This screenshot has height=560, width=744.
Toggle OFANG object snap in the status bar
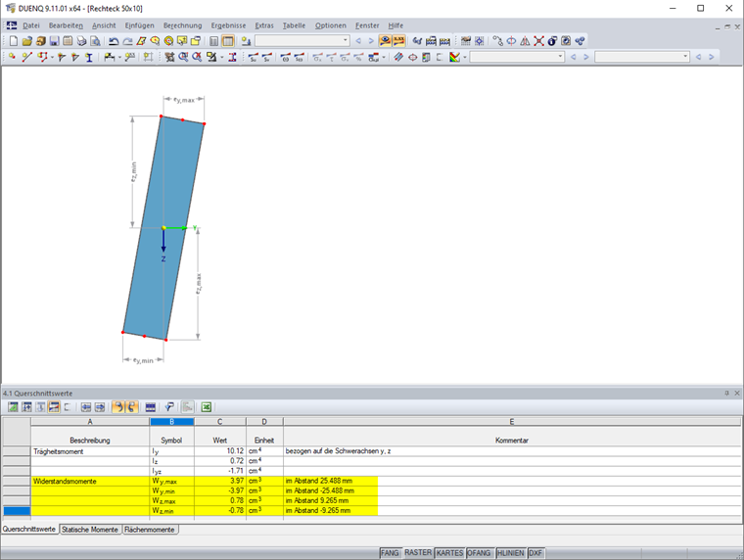(479, 553)
